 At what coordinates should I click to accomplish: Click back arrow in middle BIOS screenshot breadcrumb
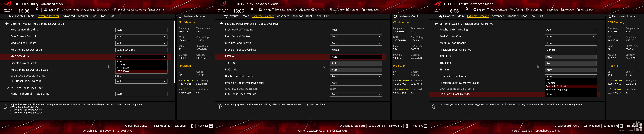tap(221, 24)
